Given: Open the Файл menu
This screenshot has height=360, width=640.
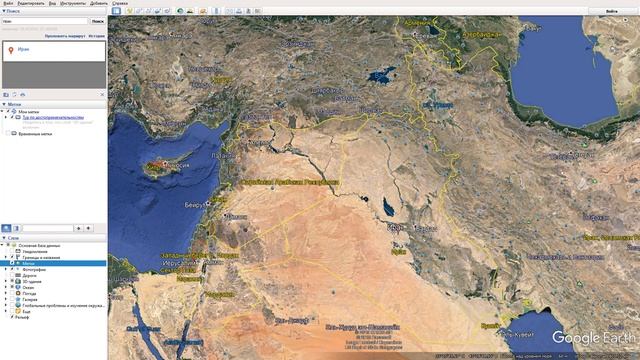Looking at the screenshot, I should point(8,3).
